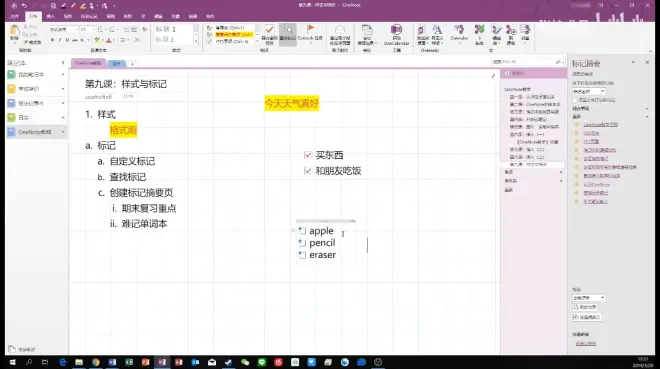This screenshot has height=369, width=660.
Task: Click the plus tab to add section
Action: (132, 64)
